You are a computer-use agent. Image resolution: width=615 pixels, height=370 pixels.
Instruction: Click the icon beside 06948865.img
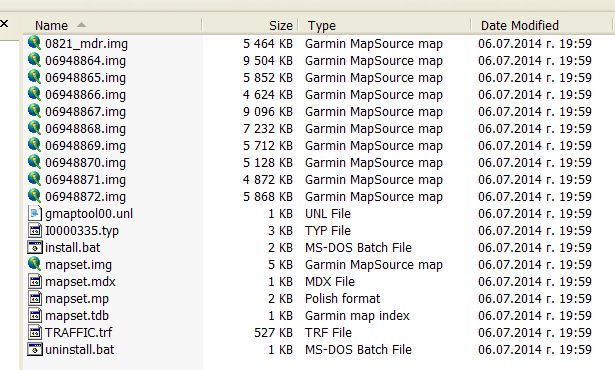pos(35,77)
